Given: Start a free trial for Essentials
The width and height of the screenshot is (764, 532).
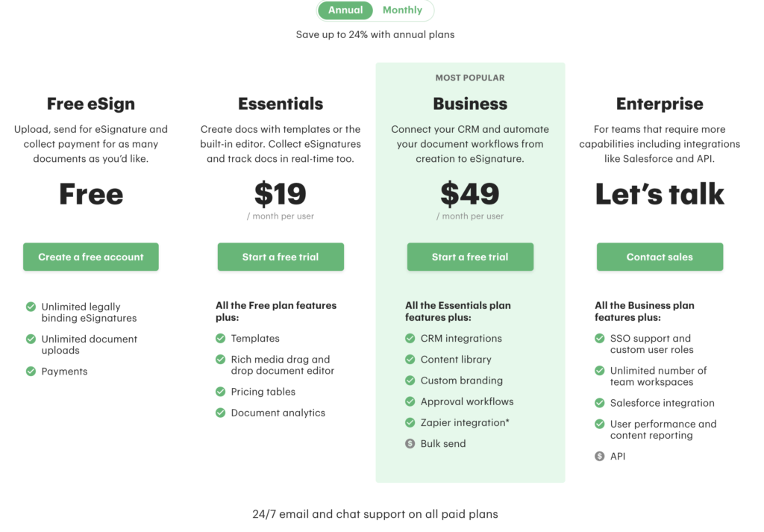Looking at the screenshot, I should tap(281, 257).
